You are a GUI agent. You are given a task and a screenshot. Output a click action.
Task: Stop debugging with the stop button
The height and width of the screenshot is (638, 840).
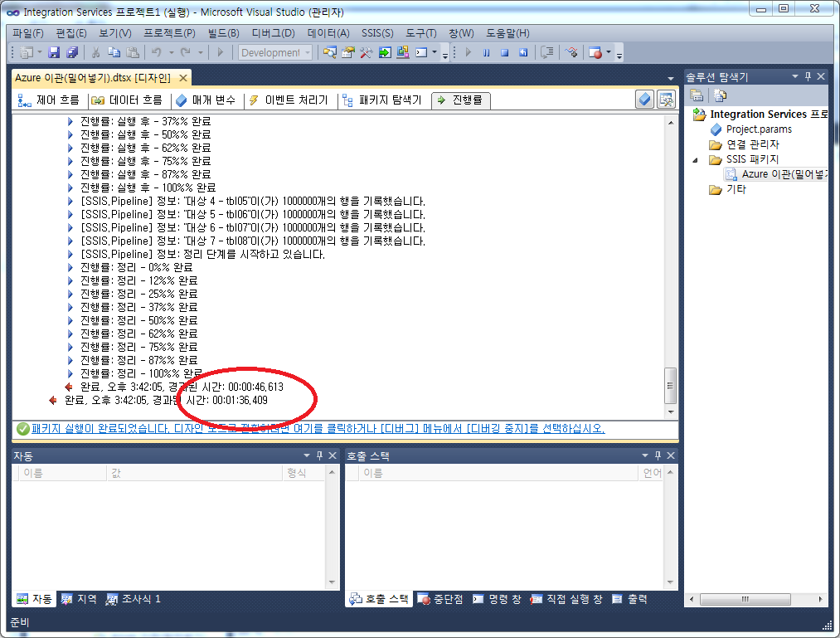tap(505, 52)
